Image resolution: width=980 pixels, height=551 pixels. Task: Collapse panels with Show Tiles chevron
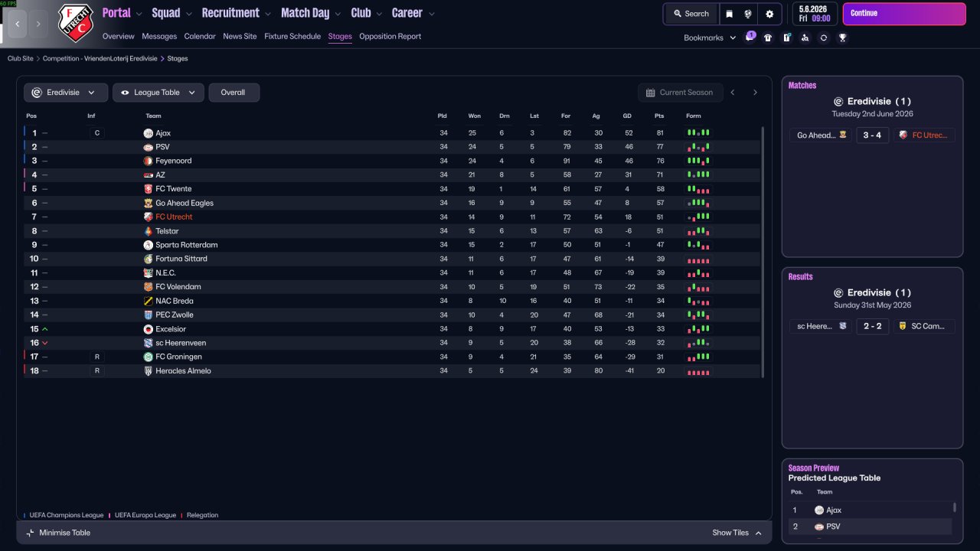pyautogui.click(x=758, y=533)
